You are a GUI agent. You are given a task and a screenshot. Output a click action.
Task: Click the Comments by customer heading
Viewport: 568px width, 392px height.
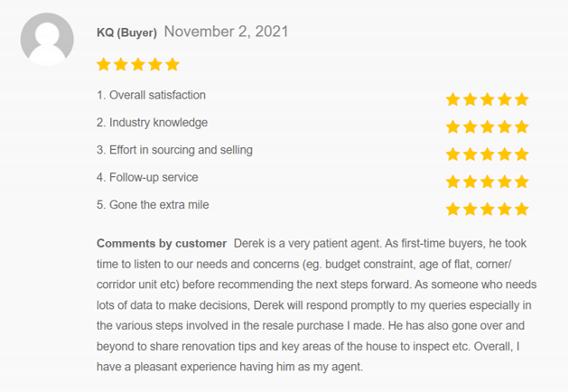162,244
